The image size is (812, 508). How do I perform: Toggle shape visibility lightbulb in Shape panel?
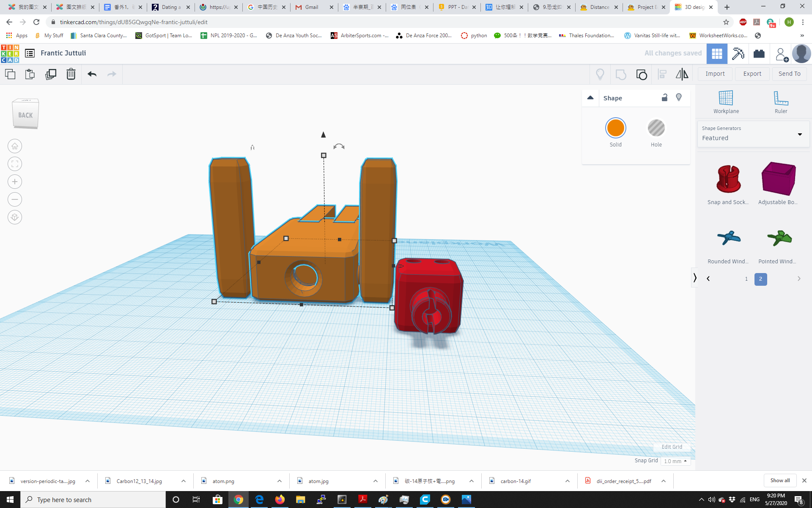[x=679, y=98]
